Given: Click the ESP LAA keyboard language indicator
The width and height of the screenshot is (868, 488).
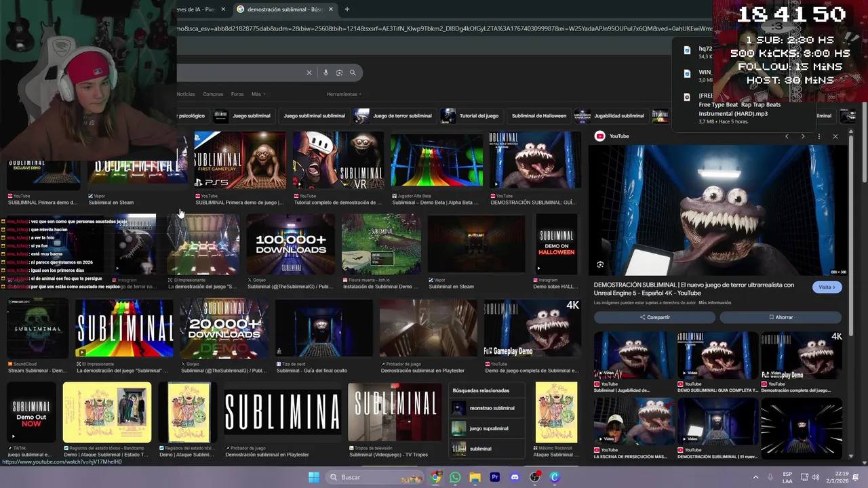Looking at the screenshot, I should [x=787, y=477].
